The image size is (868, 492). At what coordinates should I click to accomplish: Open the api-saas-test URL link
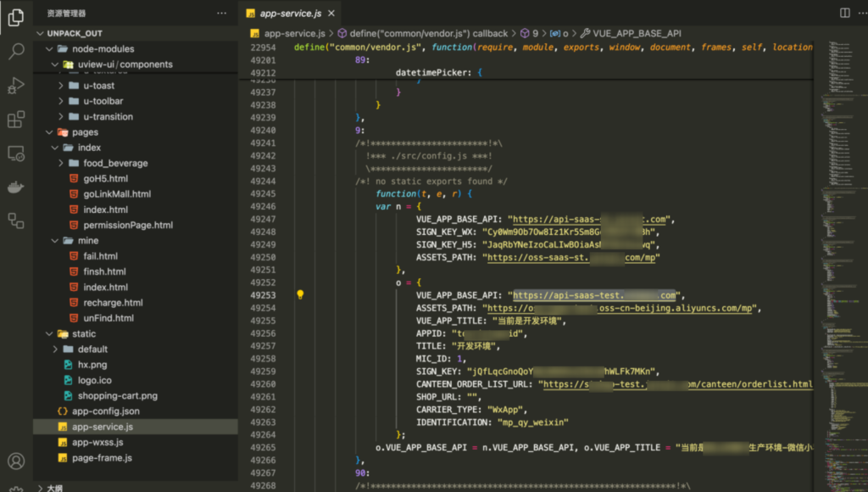[594, 295]
